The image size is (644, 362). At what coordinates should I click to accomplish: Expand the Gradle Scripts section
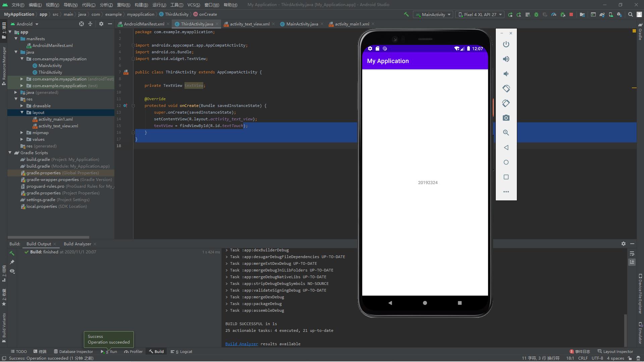click(x=10, y=153)
